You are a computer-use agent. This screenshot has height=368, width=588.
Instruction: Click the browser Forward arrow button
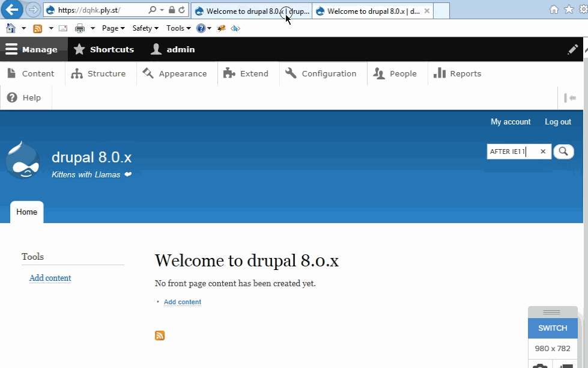(x=33, y=10)
